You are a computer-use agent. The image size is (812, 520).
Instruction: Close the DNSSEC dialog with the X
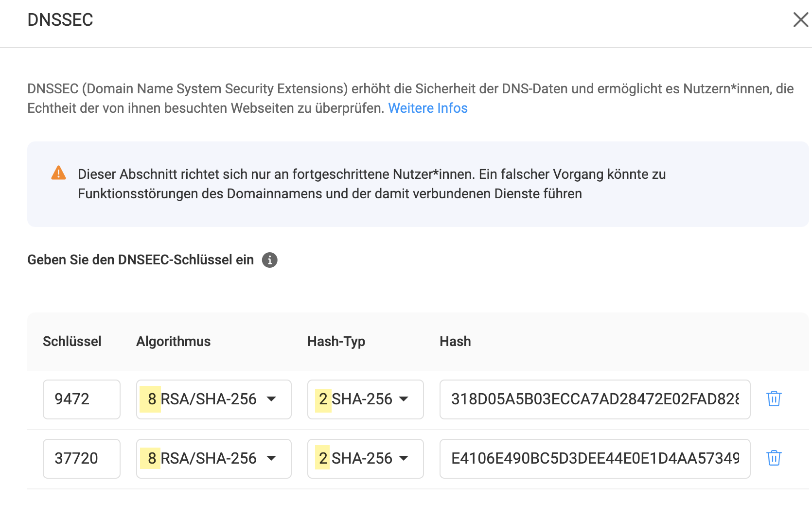point(800,20)
